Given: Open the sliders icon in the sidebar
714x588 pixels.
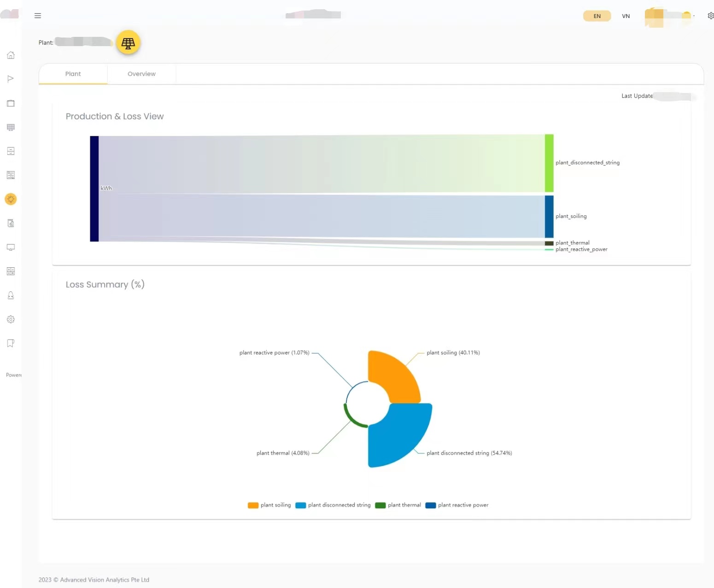Looking at the screenshot, I should [11, 175].
